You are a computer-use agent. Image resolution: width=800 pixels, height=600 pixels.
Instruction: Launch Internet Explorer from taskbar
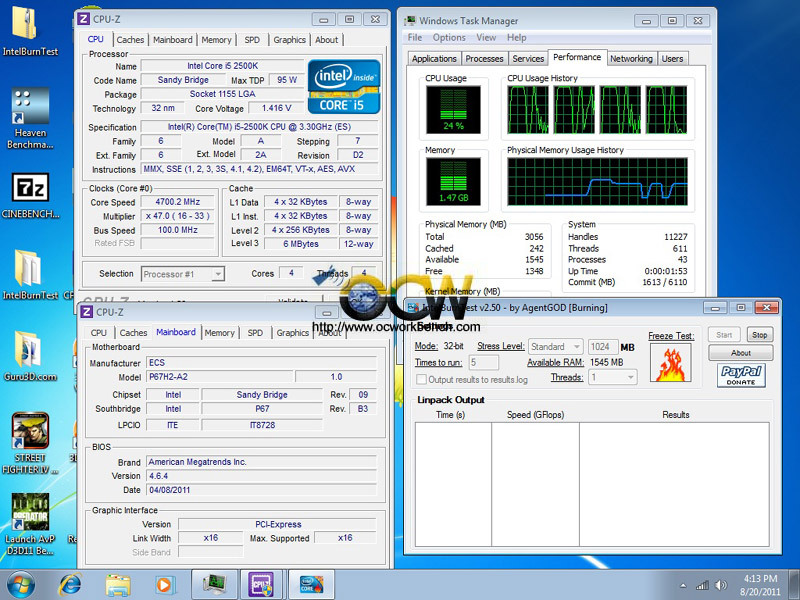click(70, 585)
